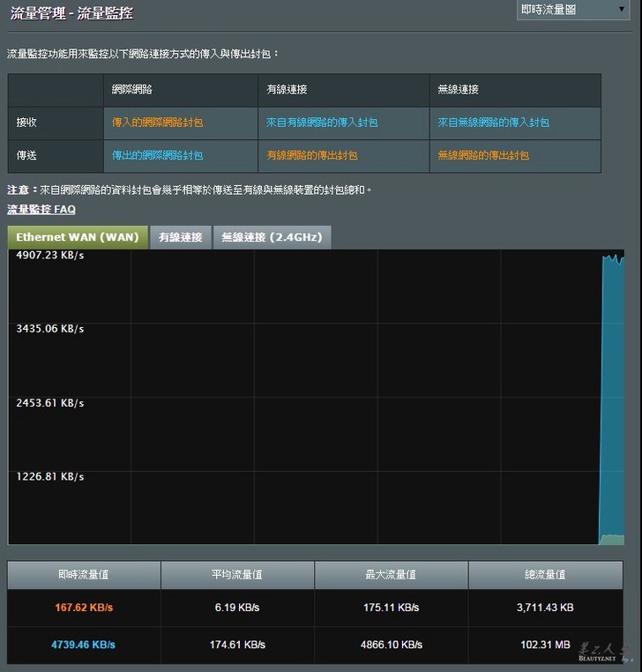Click the 網際網路 column header in the table
The image size is (642, 672).
pos(131,90)
